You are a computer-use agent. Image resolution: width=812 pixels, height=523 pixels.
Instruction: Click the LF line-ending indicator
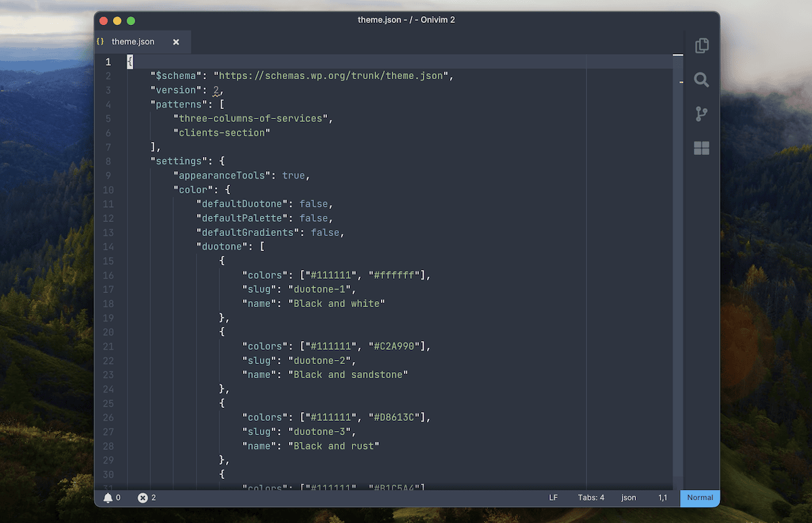(x=553, y=497)
